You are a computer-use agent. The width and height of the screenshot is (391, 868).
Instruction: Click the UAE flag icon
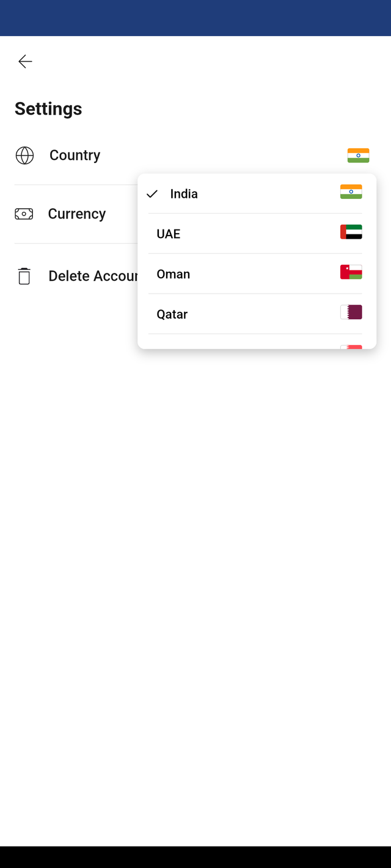click(x=351, y=232)
